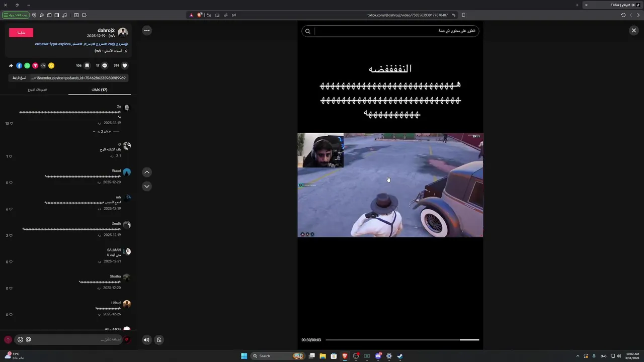The width and height of the screenshot is (644, 362).
Task: Click the Brave rewards triangle icon
Action: (191, 15)
